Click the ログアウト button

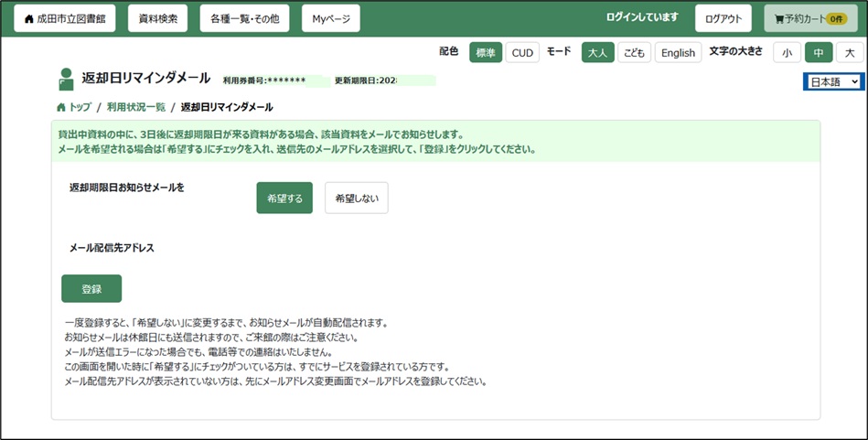pyautogui.click(x=723, y=18)
